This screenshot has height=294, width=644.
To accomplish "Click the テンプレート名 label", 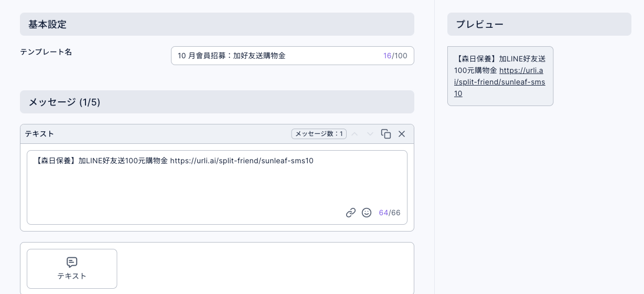I will coord(46,52).
